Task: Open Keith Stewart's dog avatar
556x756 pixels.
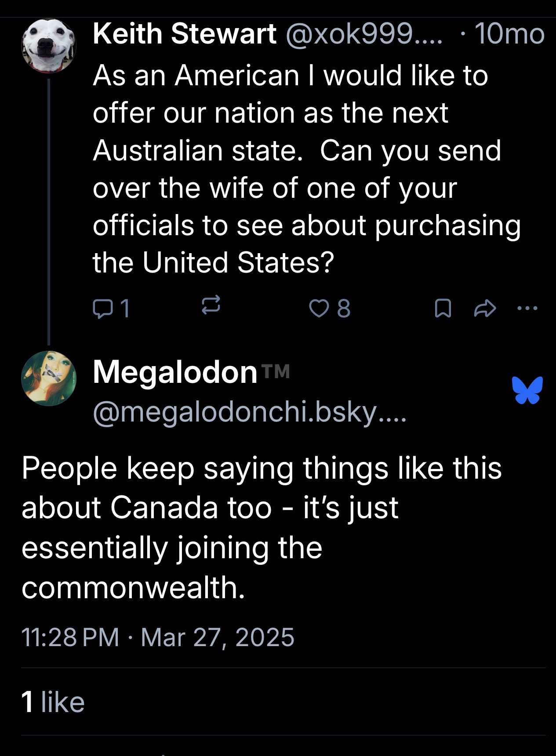Action: click(x=49, y=45)
